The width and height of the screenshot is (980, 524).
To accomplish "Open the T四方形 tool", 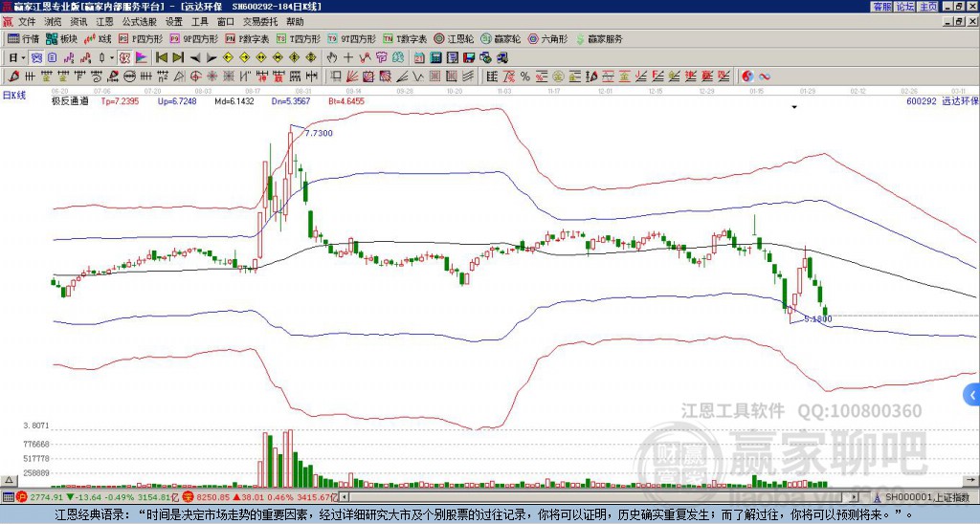I will (x=299, y=38).
